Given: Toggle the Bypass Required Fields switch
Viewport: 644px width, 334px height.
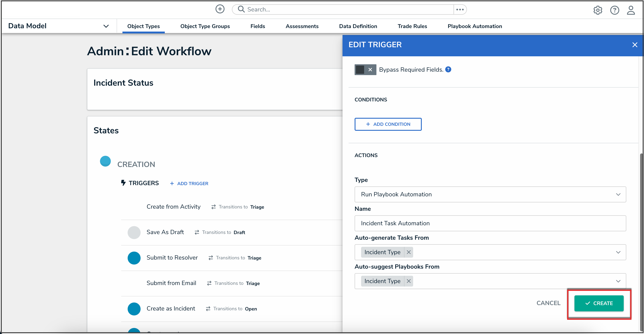Looking at the screenshot, I should pos(365,69).
